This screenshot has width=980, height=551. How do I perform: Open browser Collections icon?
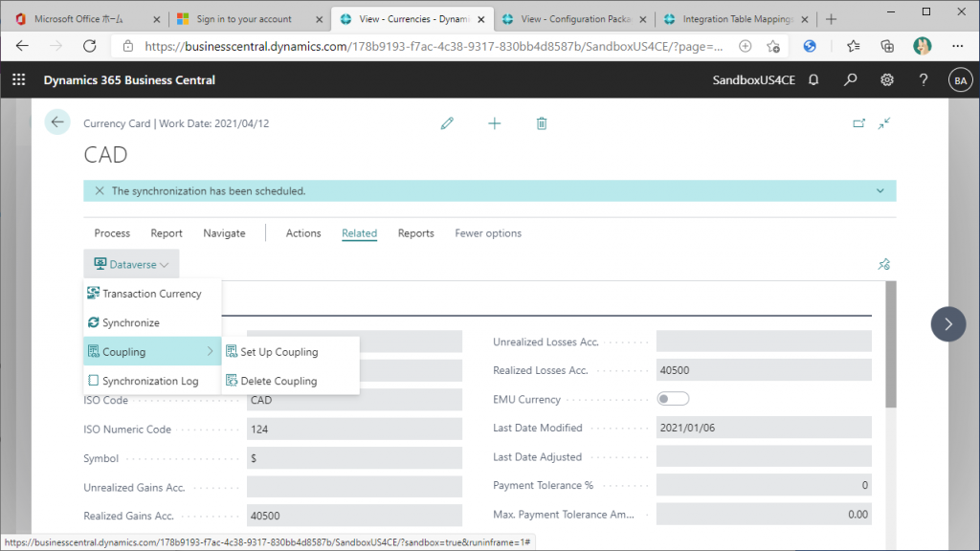pos(887,46)
